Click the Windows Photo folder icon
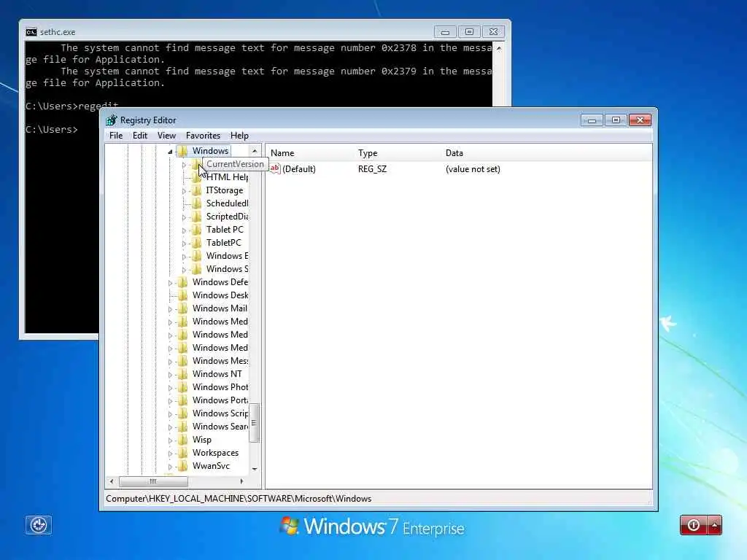 click(182, 387)
